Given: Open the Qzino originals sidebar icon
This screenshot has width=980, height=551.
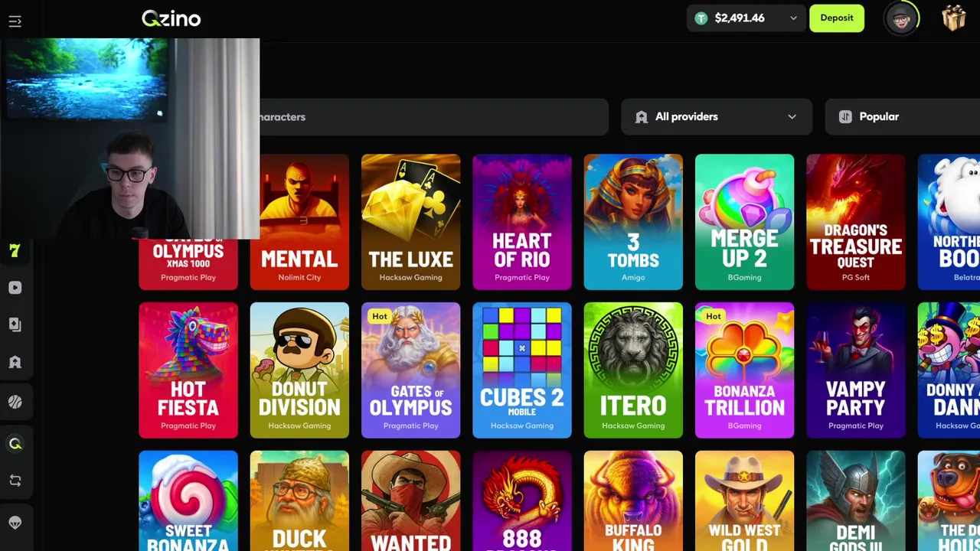Looking at the screenshot, I should point(15,444).
